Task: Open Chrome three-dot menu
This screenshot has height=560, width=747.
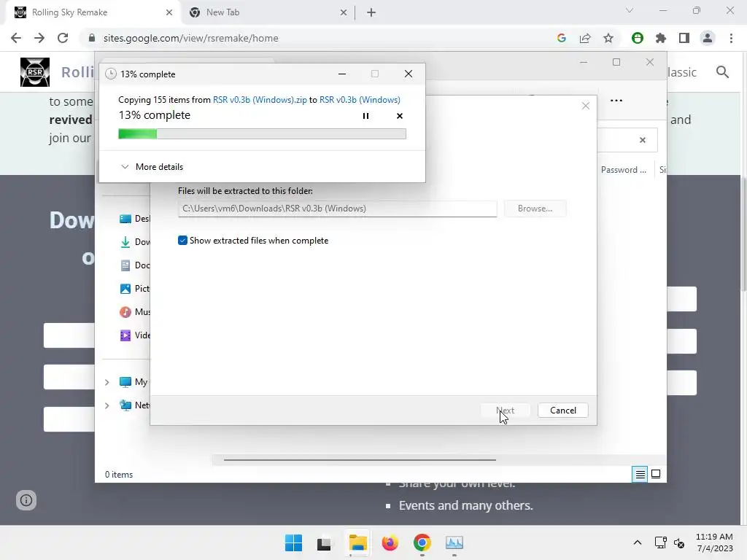Action: tap(731, 38)
